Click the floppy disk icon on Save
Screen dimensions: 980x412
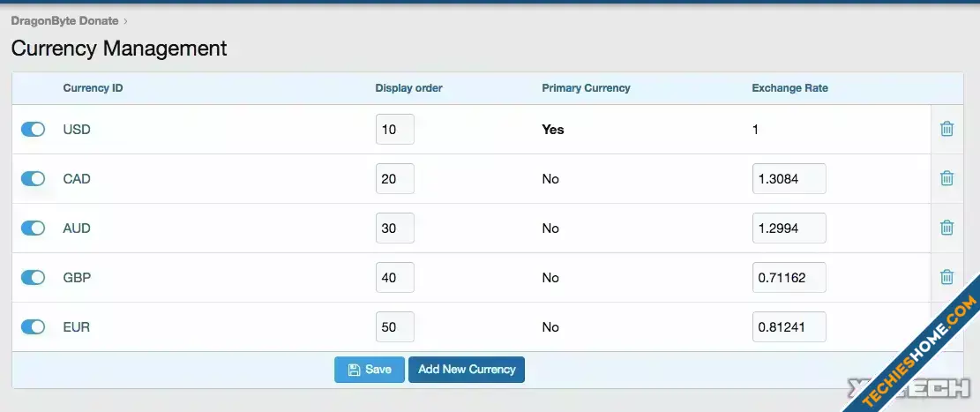[x=354, y=370]
